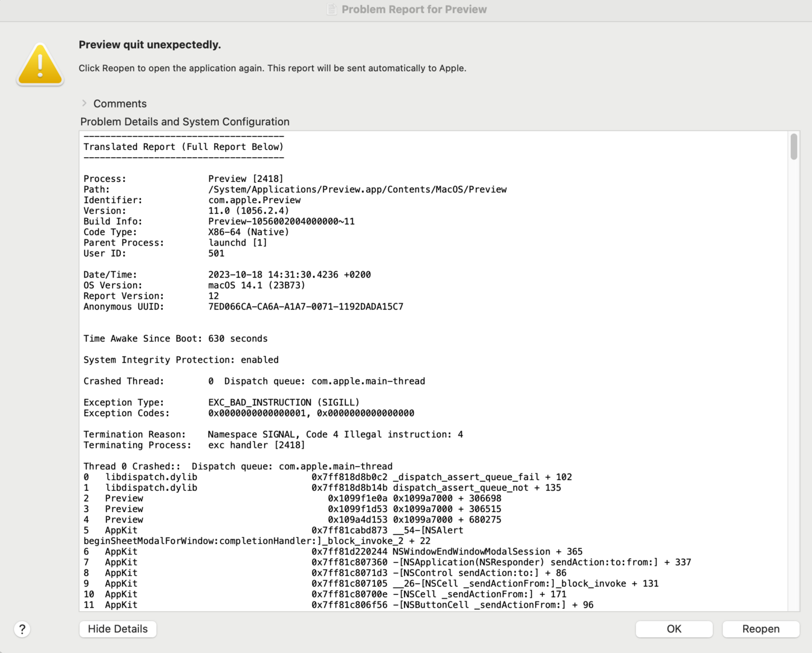
Task: Reopen Preview using the Reopen button
Action: tap(761, 629)
